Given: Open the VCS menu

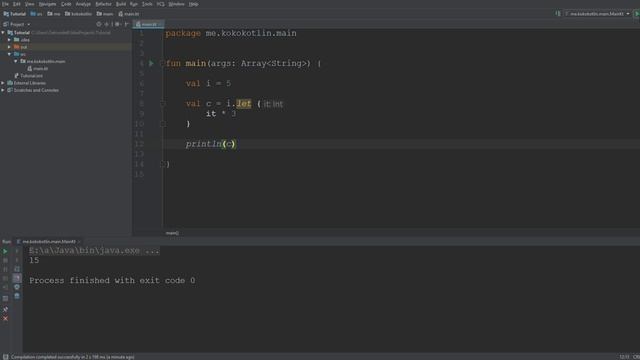Looking at the screenshot, I should 160,4.
